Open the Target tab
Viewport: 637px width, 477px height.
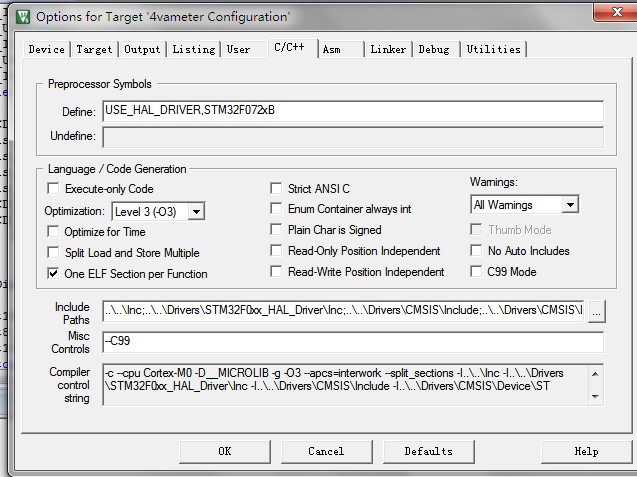point(94,50)
